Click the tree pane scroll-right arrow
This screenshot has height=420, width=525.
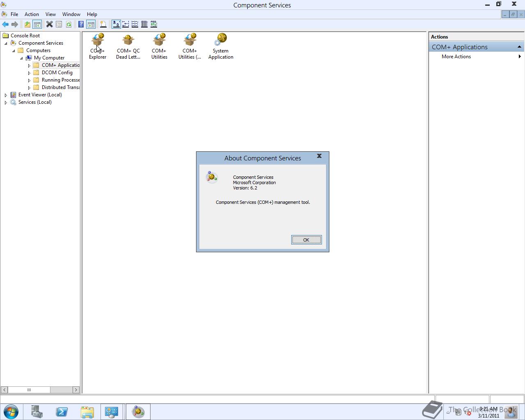[x=76, y=390]
